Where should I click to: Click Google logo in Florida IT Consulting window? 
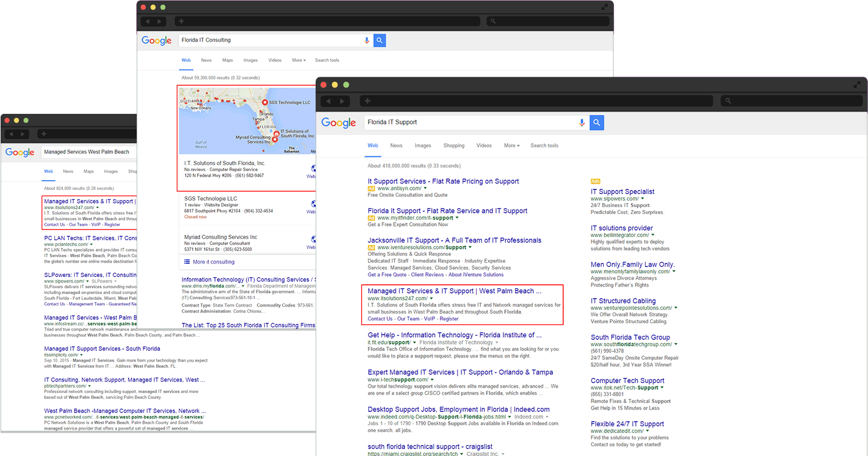point(157,41)
